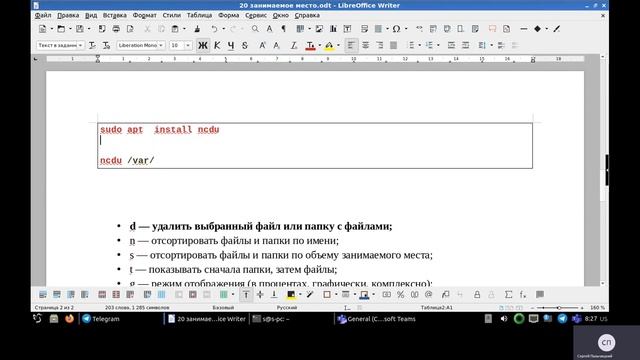Switch to Telegram taskbar window
This screenshot has height=360, width=640.
tap(122, 318)
